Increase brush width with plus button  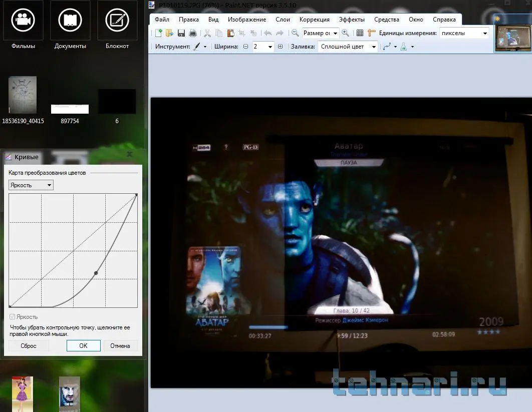[280, 47]
